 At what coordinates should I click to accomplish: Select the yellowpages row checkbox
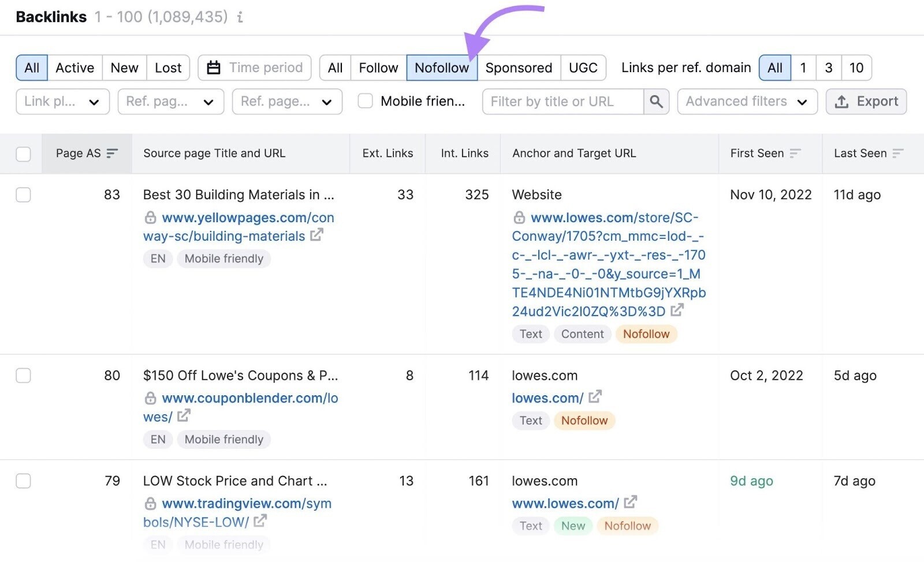pyautogui.click(x=23, y=195)
